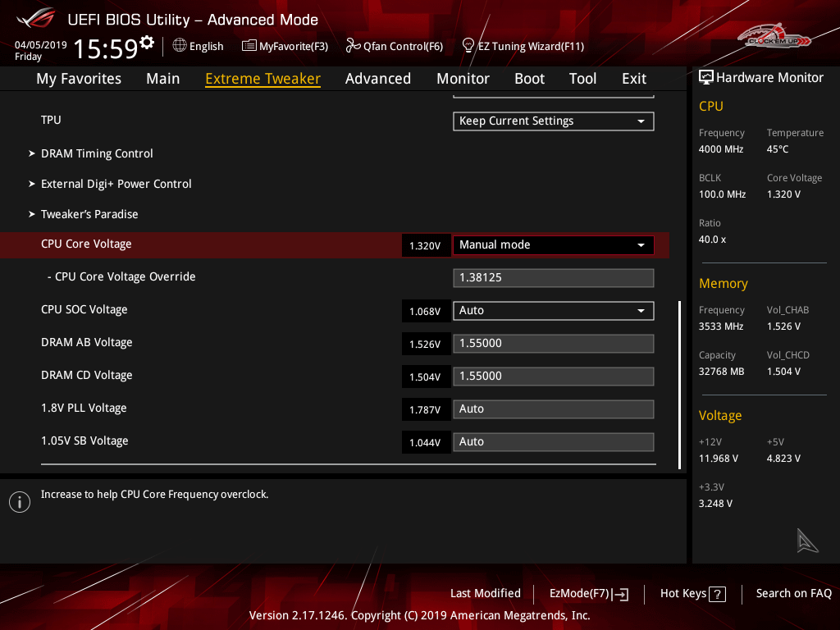Click Search on FAQ link
This screenshot has height=630, width=840.
[793, 593]
